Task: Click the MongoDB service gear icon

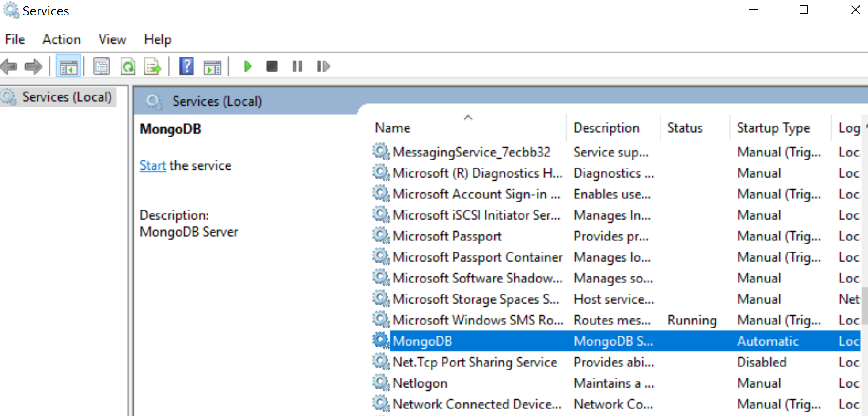Action: tap(381, 340)
